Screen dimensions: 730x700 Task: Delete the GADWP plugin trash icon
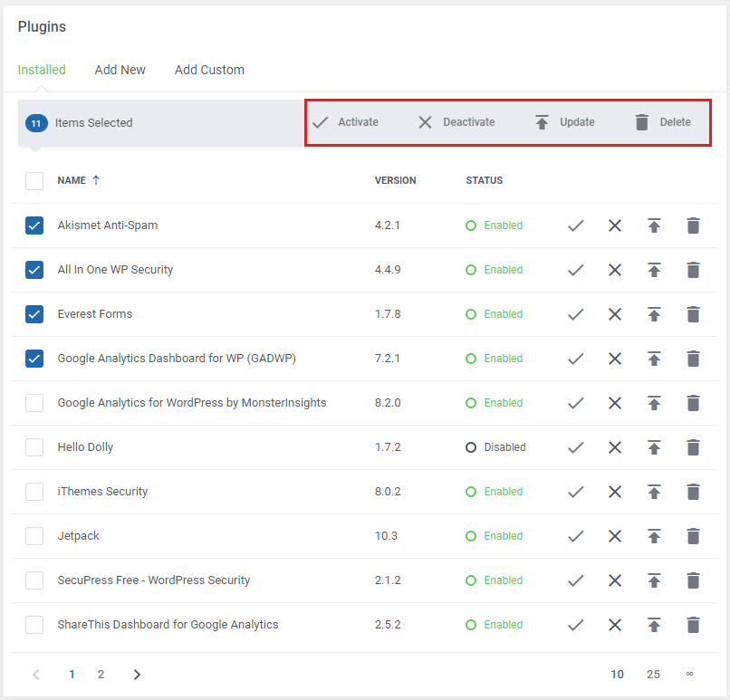693,359
